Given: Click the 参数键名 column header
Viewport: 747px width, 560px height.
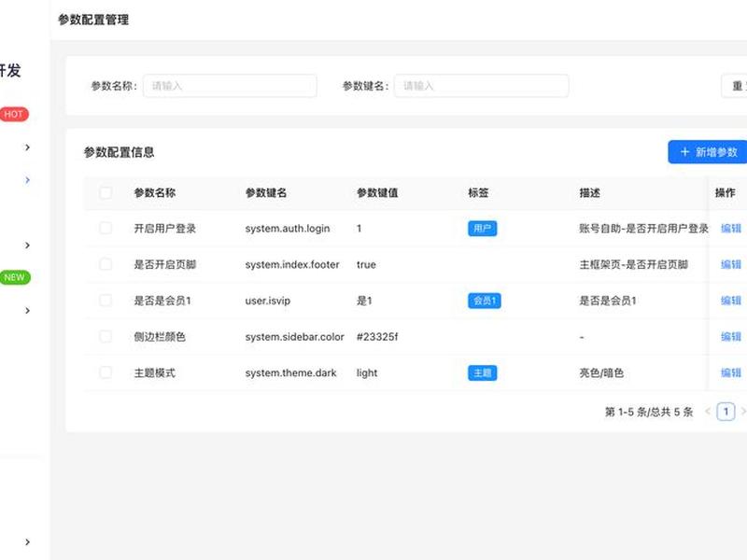Looking at the screenshot, I should click(266, 193).
